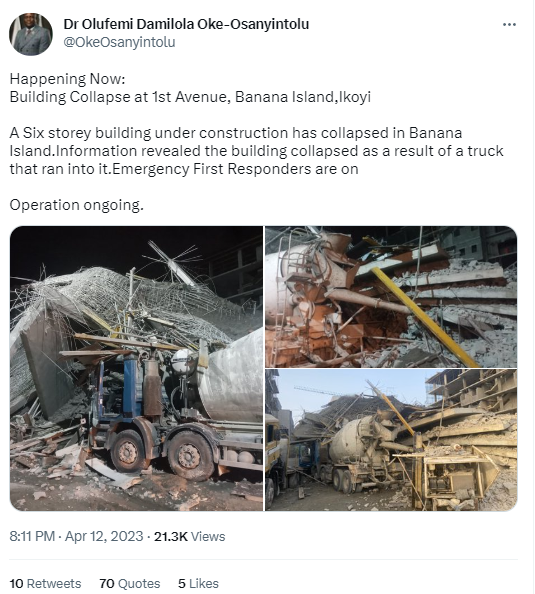Viewport: 535px width, 594px height.
Task: Open the Apr 12, 2023 date link
Action: pos(104,536)
